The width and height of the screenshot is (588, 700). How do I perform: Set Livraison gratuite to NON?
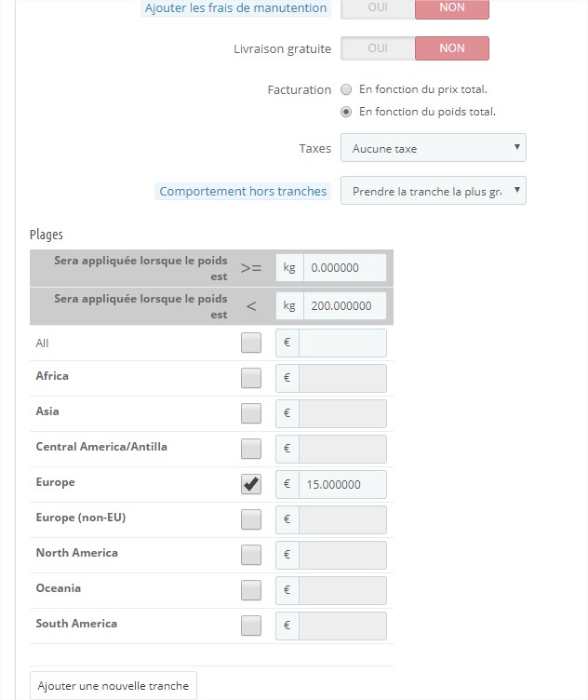[452, 48]
